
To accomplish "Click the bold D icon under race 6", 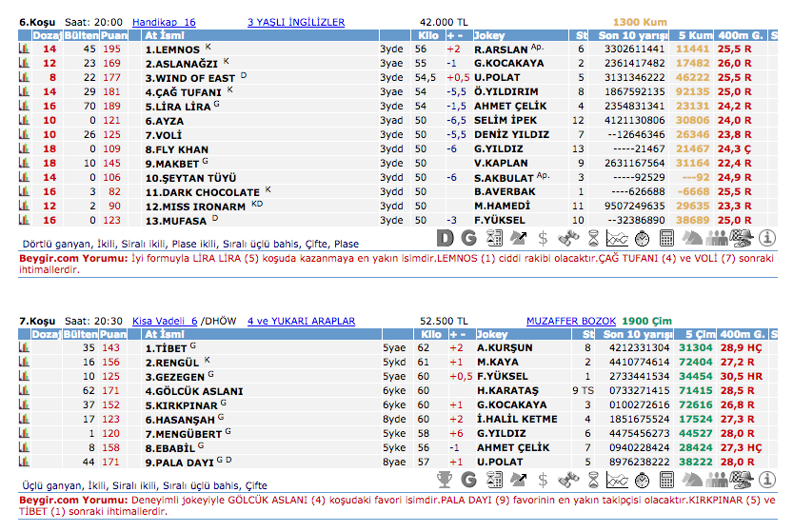I will tap(444, 237).
